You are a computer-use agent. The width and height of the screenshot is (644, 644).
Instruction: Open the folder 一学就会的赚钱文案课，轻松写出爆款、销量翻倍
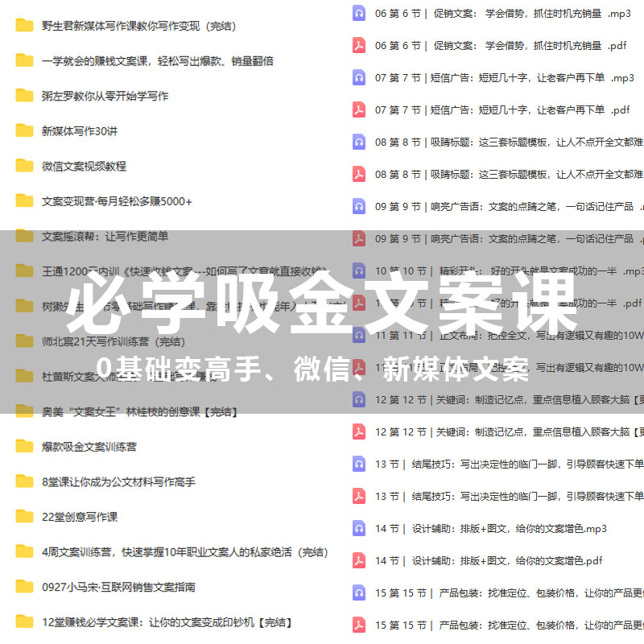click(x=158, y=61)
